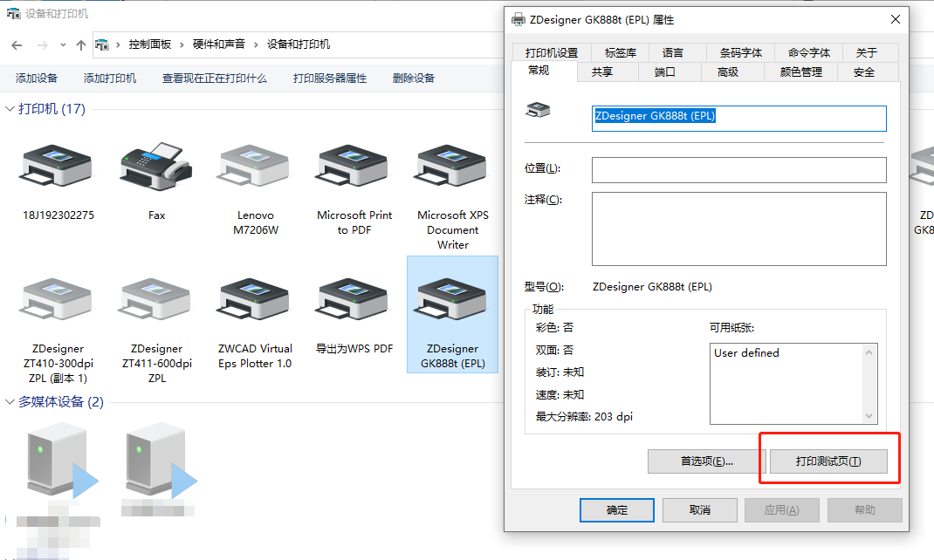The width and height of the screenshot is (934, 560).
Task: Open the address bar history dropdown arrow
Action: 63,44
